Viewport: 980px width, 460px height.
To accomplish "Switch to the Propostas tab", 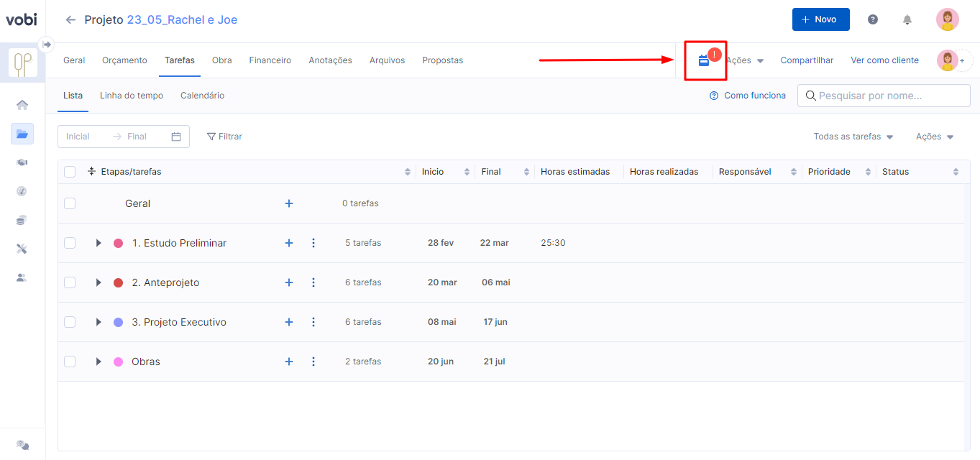I will (x=443, y=60).
